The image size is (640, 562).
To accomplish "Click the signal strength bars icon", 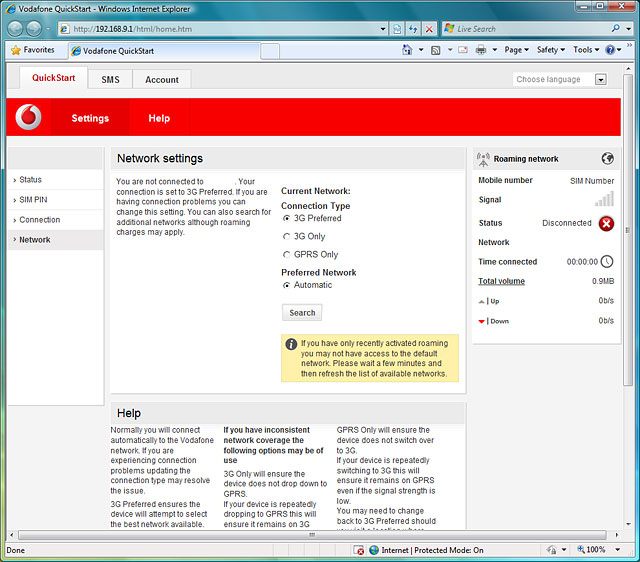I will pos(604,200).
